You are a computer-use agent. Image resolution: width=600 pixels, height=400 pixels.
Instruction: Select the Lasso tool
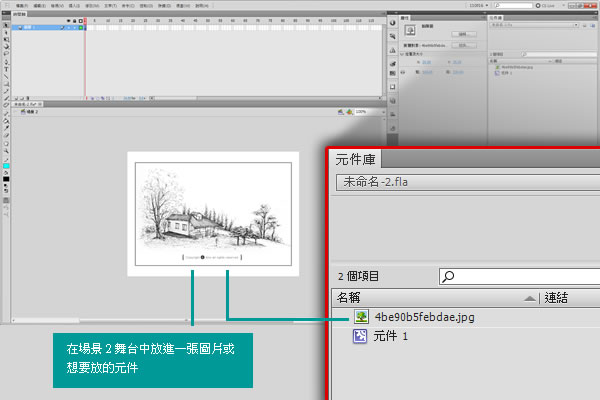point(6,54)
